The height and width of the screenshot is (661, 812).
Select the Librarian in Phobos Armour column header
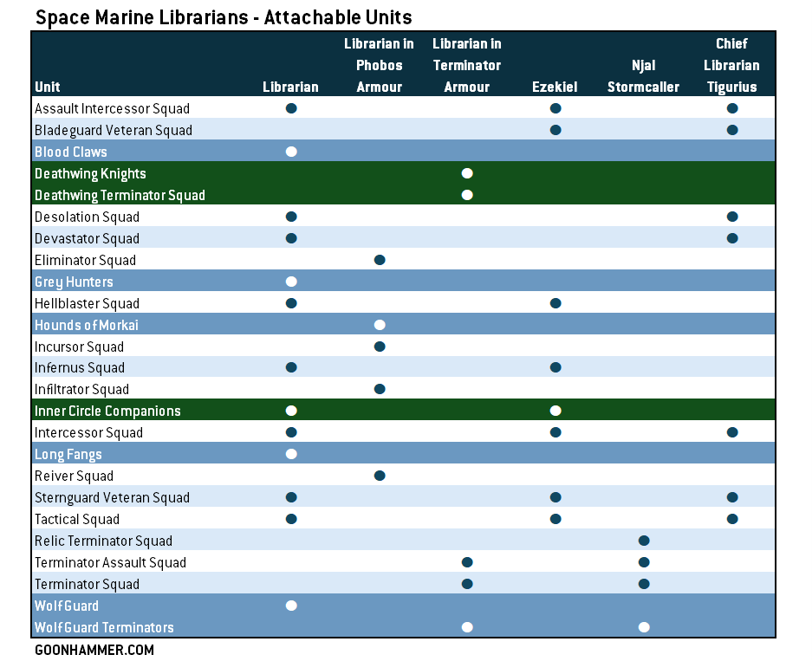(x=379, y=65)
